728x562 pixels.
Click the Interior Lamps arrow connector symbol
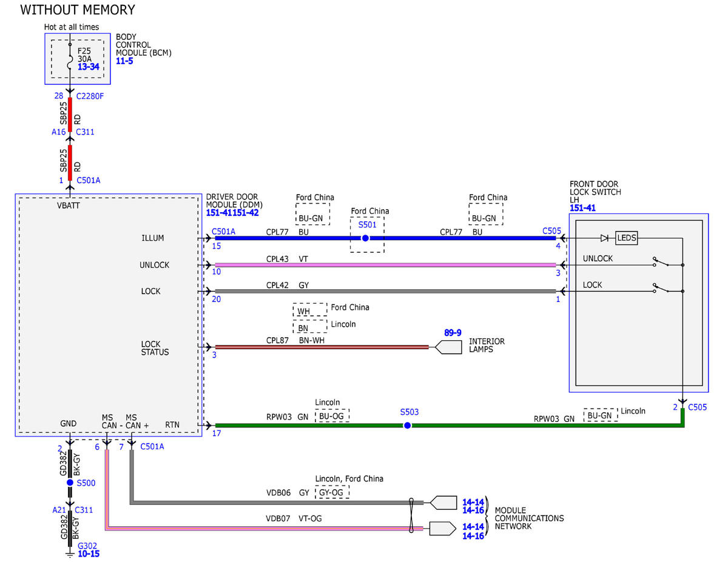[448, 347]
